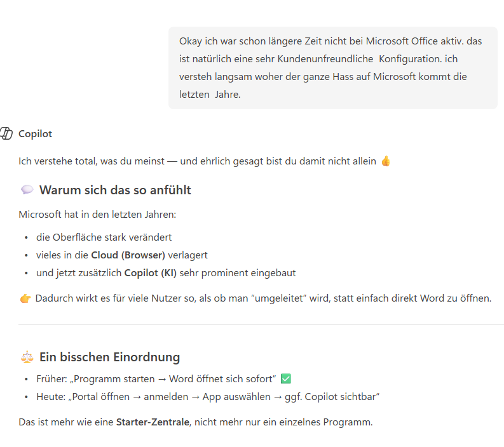The height and width of the screenshot is (447, 504).
Task: Click the user message bubble about Microsoft Office
Action: (332, 68)
